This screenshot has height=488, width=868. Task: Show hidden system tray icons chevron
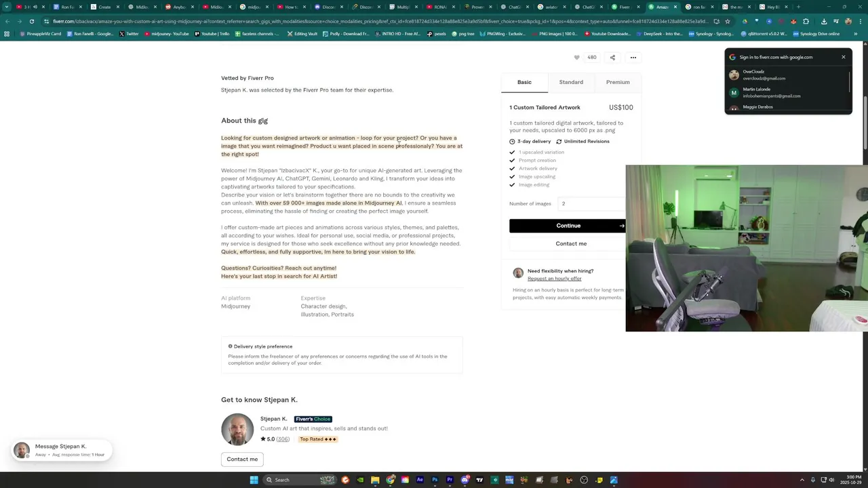pos(804,480)
